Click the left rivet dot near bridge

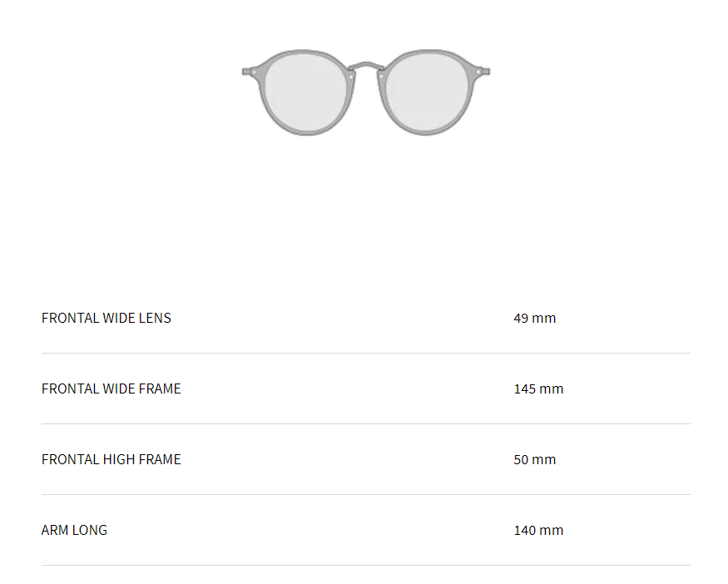point(353,76)
